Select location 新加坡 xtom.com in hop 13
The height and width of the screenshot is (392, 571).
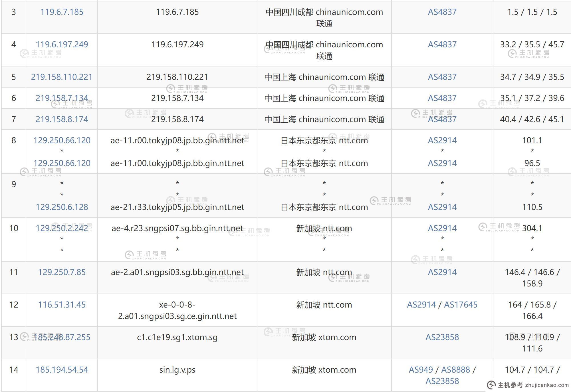324,337
